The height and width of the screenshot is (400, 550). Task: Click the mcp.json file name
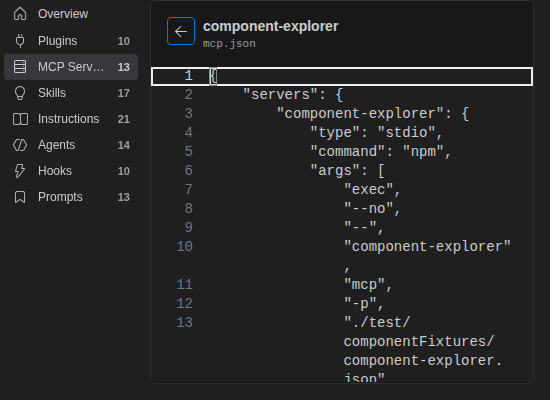[229, 44]
